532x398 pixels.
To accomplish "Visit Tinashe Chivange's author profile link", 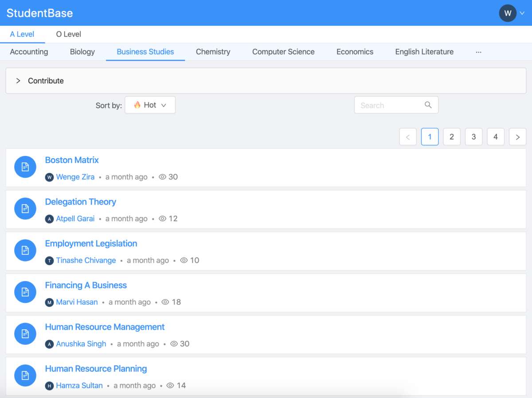I will pyautogui.click(x=86, y=261).
